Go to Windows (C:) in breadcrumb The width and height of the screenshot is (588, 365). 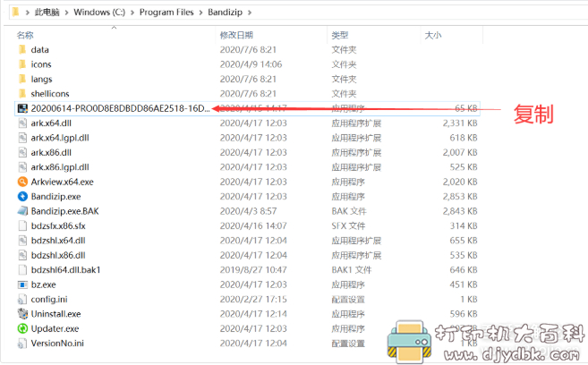click(99, 13)
